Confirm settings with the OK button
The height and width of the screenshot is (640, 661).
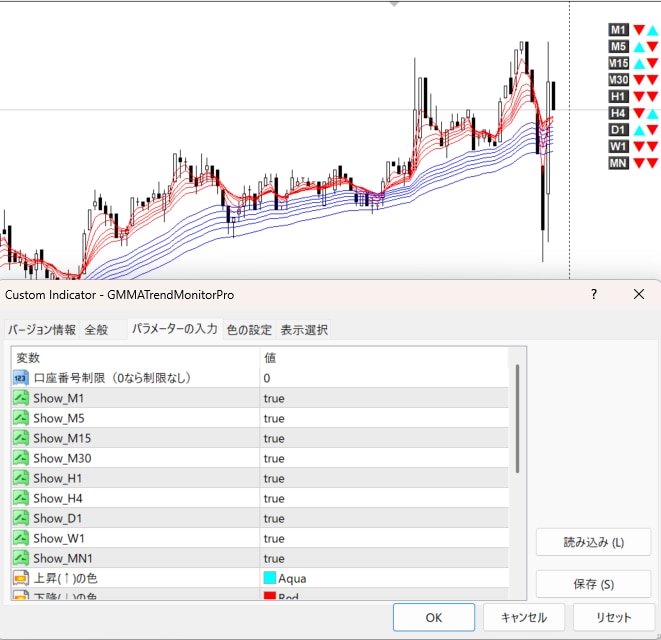[x=434, y=617]
